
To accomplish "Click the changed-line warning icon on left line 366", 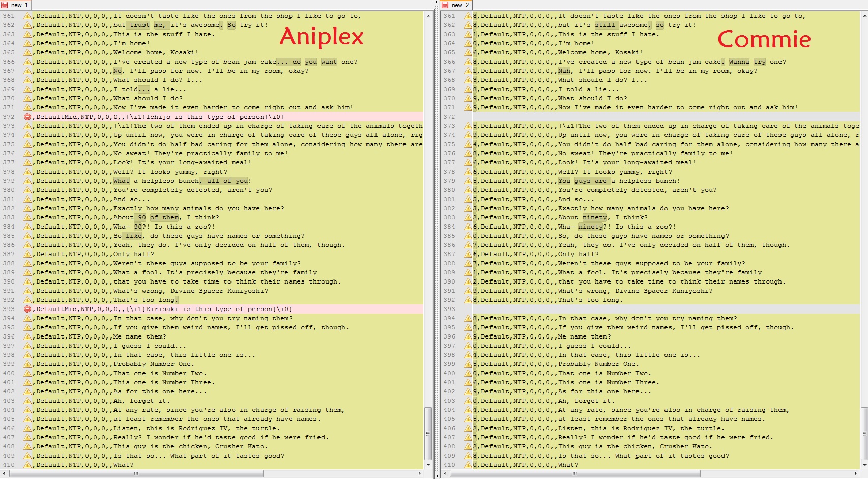I will 27,62.
